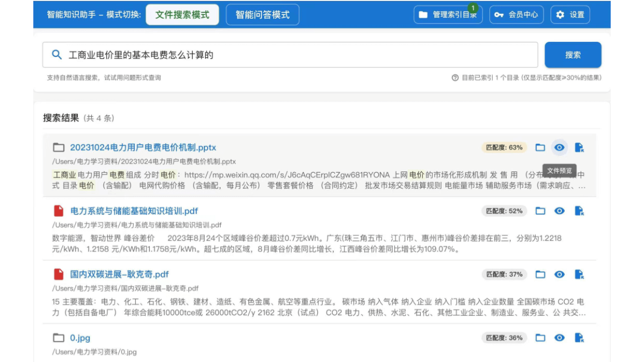Switch to 智能问答模式 tab
Viewport: 644px width, 362px height.
tap(262, 14)
